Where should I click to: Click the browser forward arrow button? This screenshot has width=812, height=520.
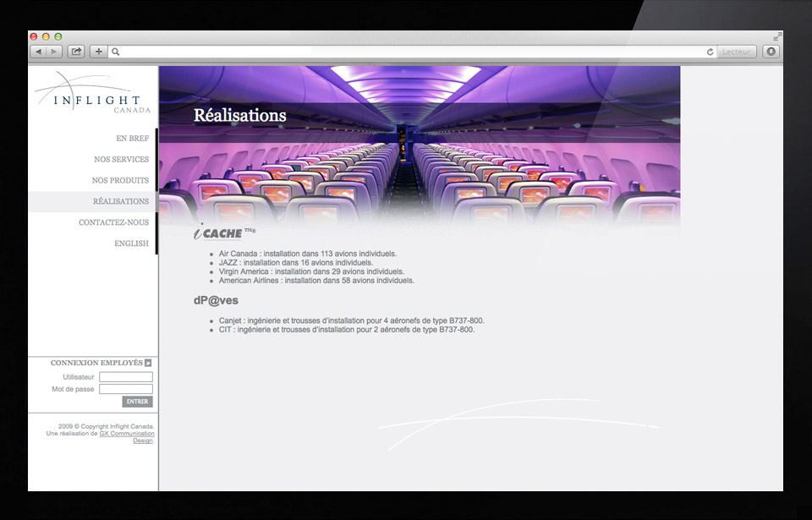pyautogui.click(x=53, y=52)
